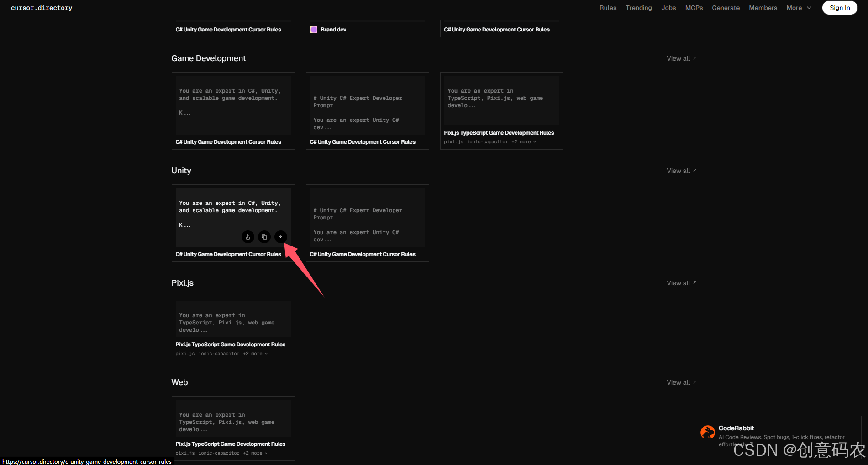
Task: Expand '+2 more' tags in the Pixi.js section card
Action: pos(255,354)
